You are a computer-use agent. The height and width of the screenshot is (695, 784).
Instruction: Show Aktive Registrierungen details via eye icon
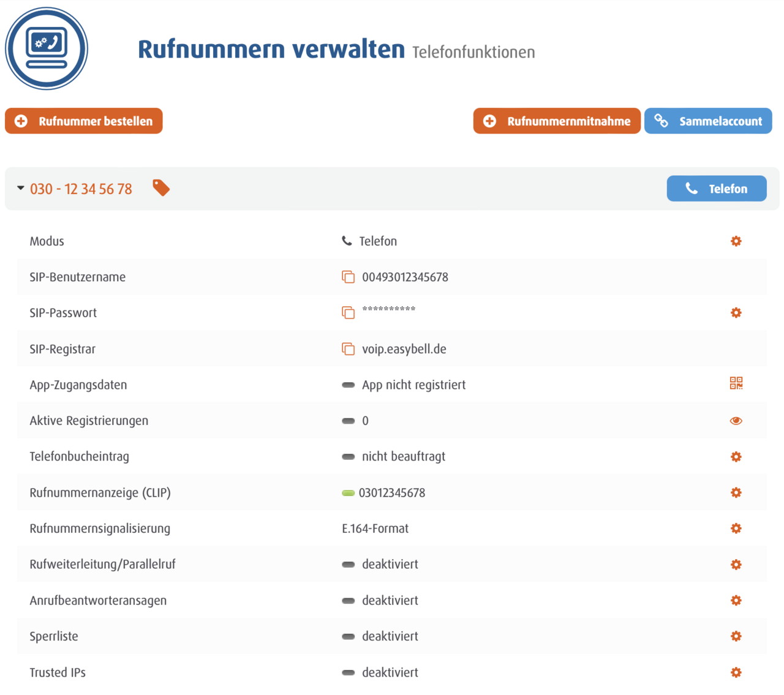point(736,421)
